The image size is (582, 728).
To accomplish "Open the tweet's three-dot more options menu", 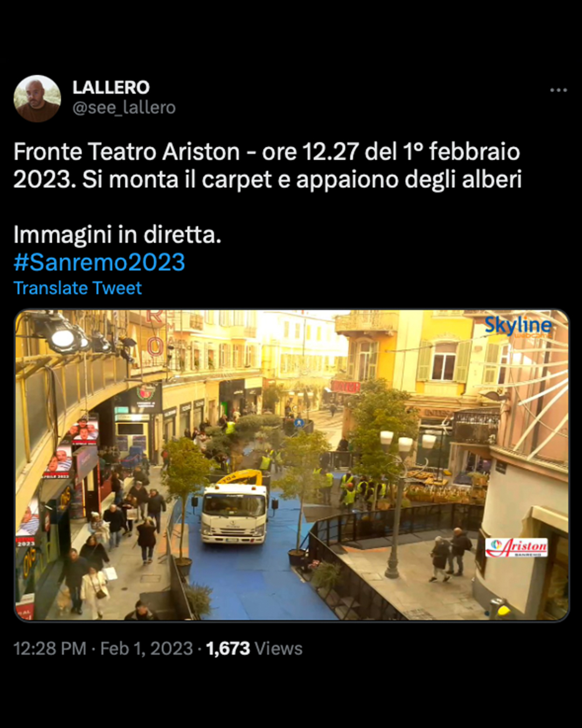I will coord(558,90).
